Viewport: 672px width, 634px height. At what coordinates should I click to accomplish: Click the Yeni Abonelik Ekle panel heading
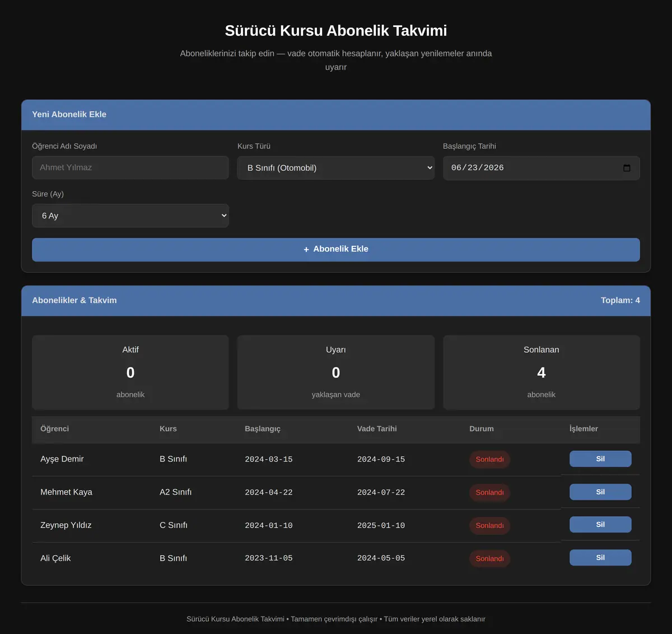69,114
